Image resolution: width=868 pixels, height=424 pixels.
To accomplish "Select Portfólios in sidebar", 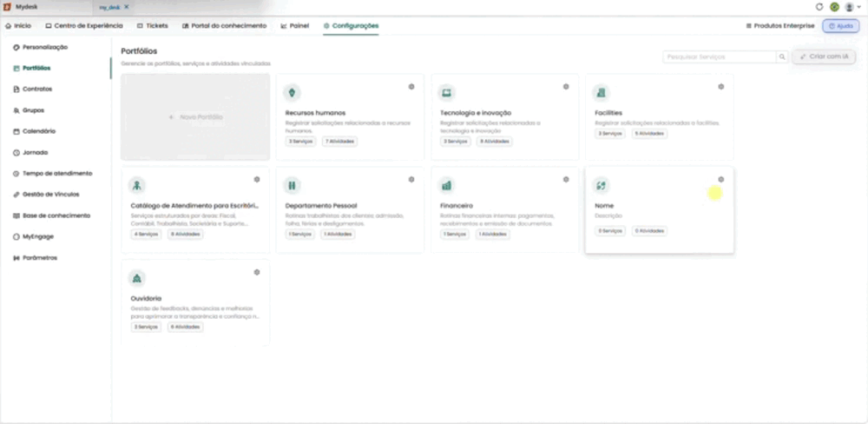I will coord(31,68).
